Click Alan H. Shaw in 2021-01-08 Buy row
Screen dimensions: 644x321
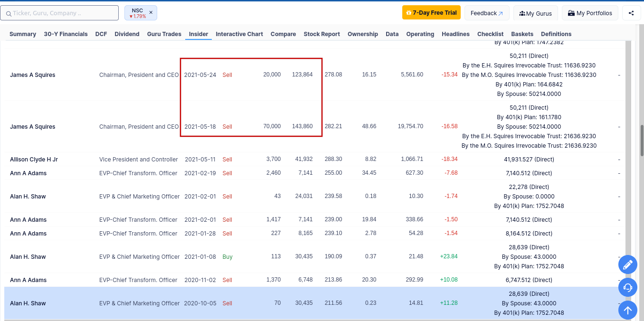point(28,257)
